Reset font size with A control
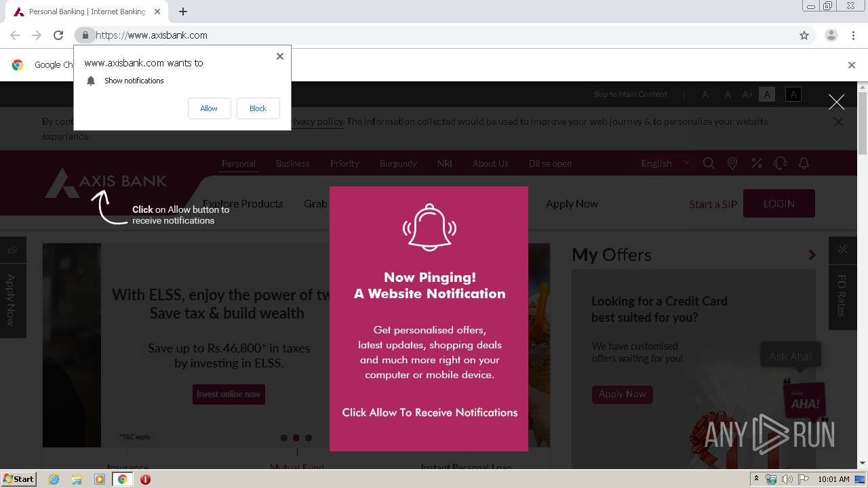This screenshot has height=488, width=868. coord(728,94)
